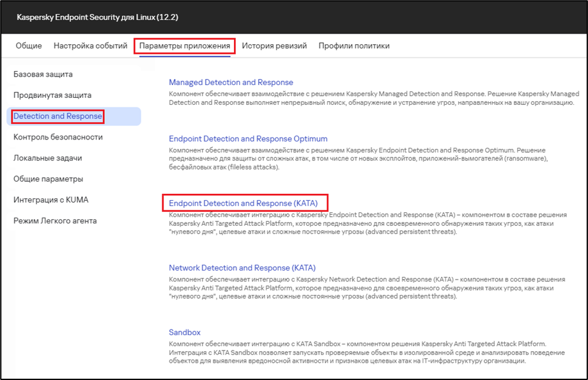Open Продвинутая защита section

(52, 95)
